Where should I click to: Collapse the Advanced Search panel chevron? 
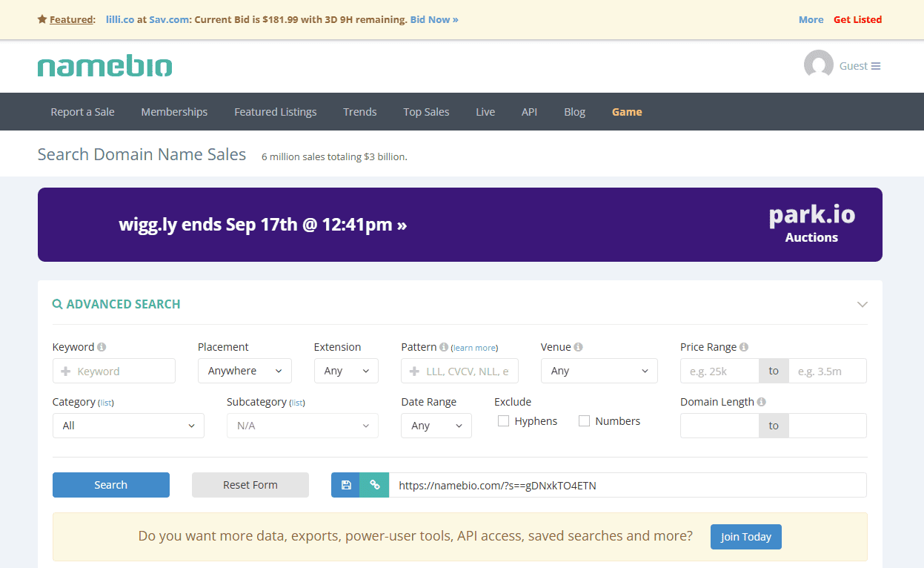click(x=862, y=305)
